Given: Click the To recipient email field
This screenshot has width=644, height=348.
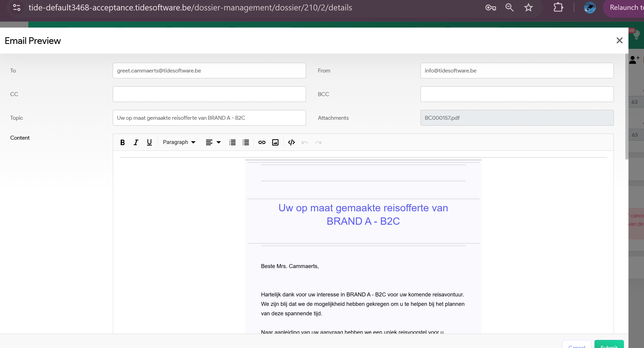Looking at the screenshot, I should coord(209,71).
